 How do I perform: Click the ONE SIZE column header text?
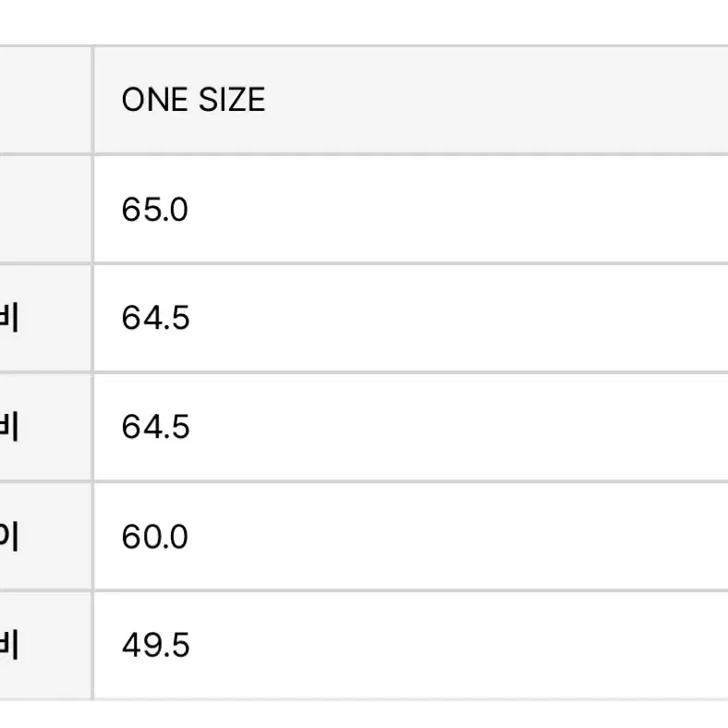click(x=193, y=100)
